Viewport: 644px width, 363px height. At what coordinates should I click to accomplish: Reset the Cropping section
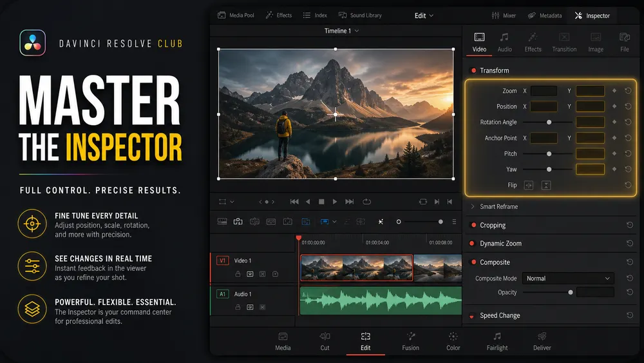(x=630, y=225)
